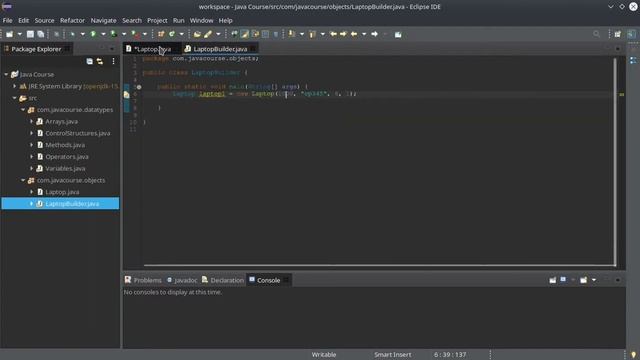Click Collapse All in Package Explorer
This screenshot has height=360, width=640.
coord(89,61)
